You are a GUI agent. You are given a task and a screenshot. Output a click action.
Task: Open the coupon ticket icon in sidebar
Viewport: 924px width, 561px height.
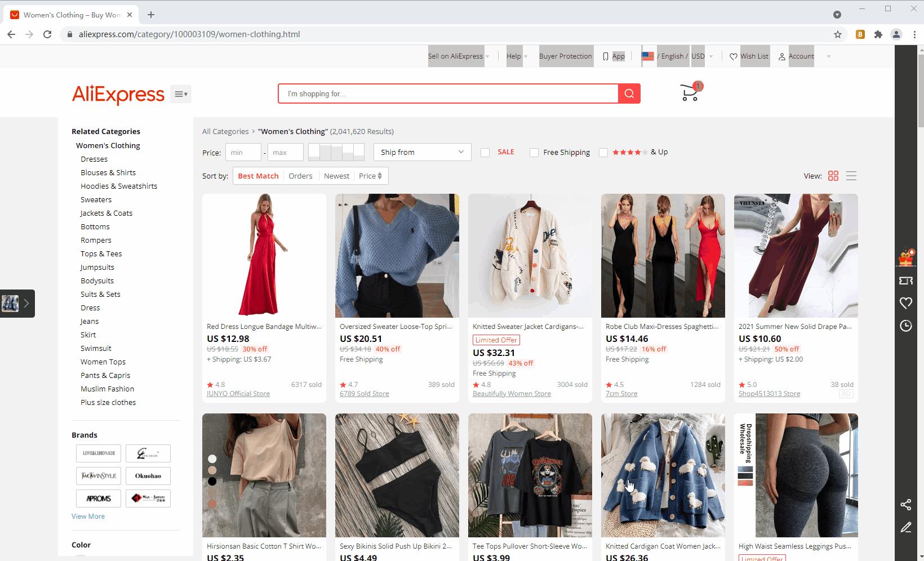click(x=906, y=280)
